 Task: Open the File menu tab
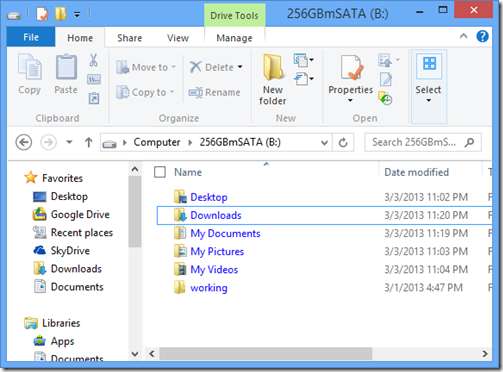pos(31,37)
